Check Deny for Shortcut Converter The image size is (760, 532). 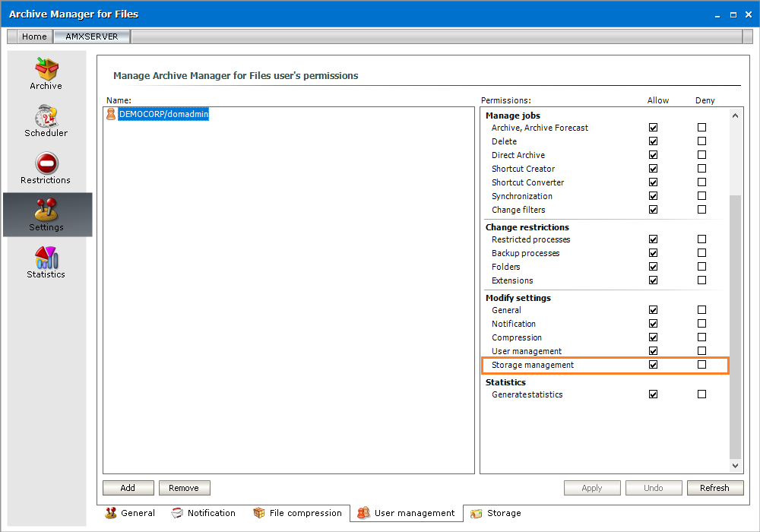coord(701,182)
